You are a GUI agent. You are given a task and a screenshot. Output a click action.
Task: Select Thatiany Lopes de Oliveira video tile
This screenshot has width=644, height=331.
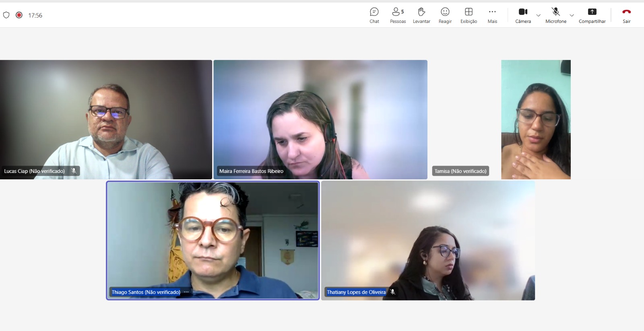[x=428, y=240]
